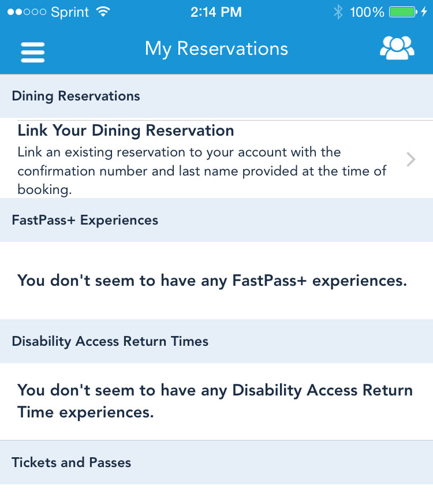Tap the Bluetooth status icon

(x=338, y=12)
